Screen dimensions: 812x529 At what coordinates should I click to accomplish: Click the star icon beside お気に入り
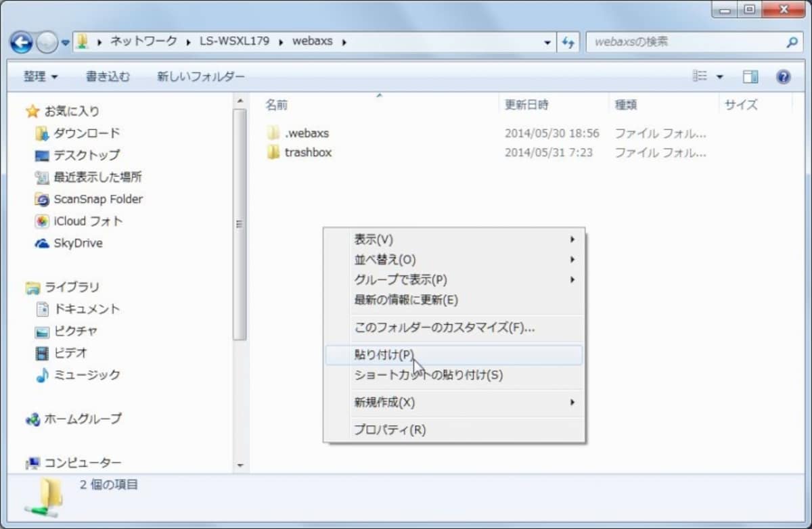click(32, 111)
